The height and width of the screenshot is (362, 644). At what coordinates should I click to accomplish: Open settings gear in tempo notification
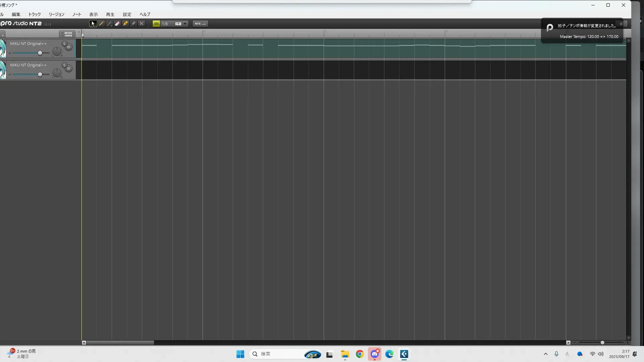(621, 24)
